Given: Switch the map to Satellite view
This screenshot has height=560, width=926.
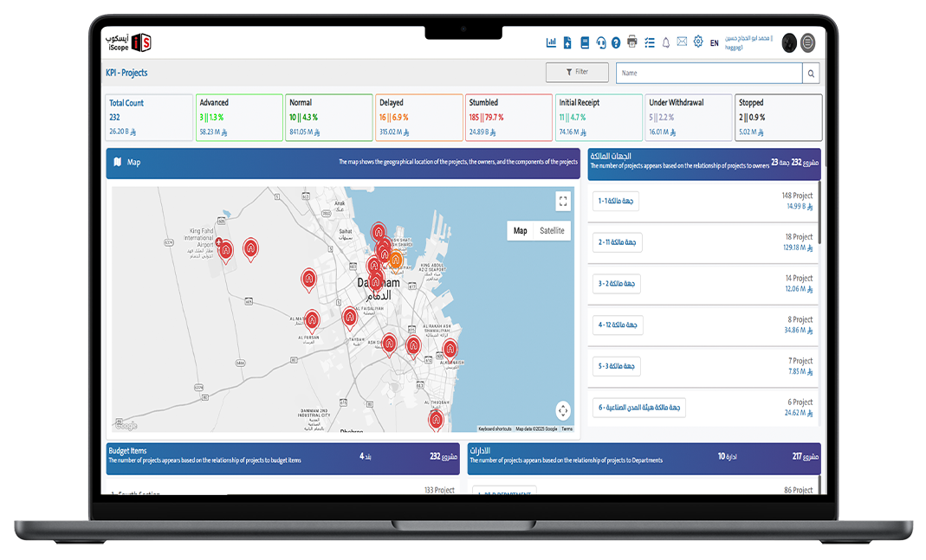Looking at the screenshot, I should [x=552, y=231].
